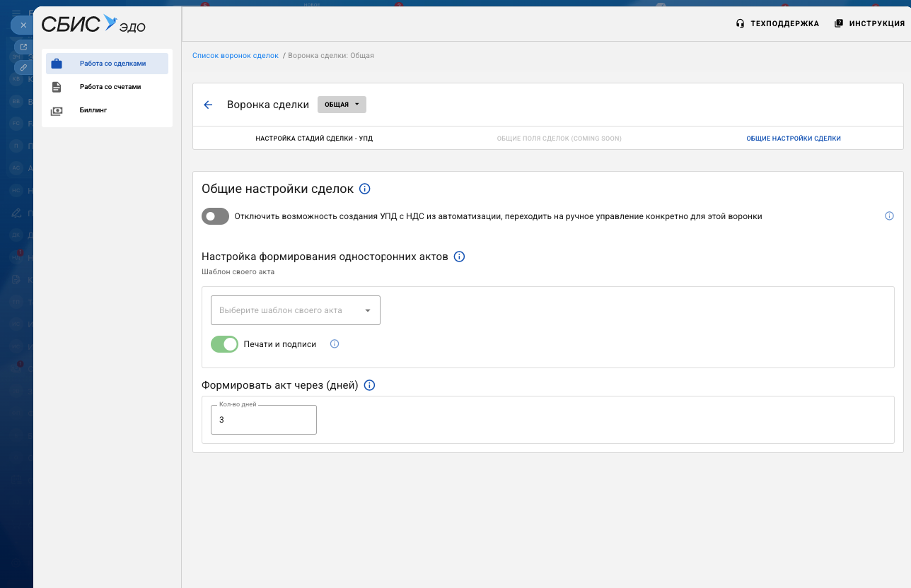The image size is (911, 588).
Task: Click the back arrow beside Воронка сделки
Action: point(208,105)
